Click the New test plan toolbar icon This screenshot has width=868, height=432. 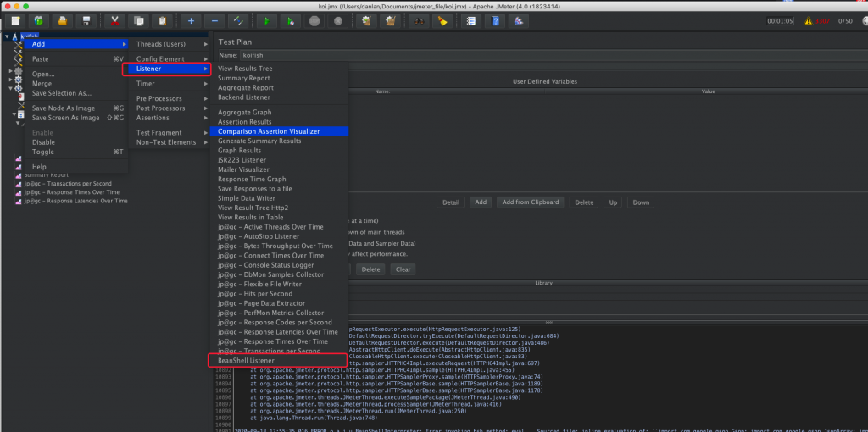click(14, 20)
